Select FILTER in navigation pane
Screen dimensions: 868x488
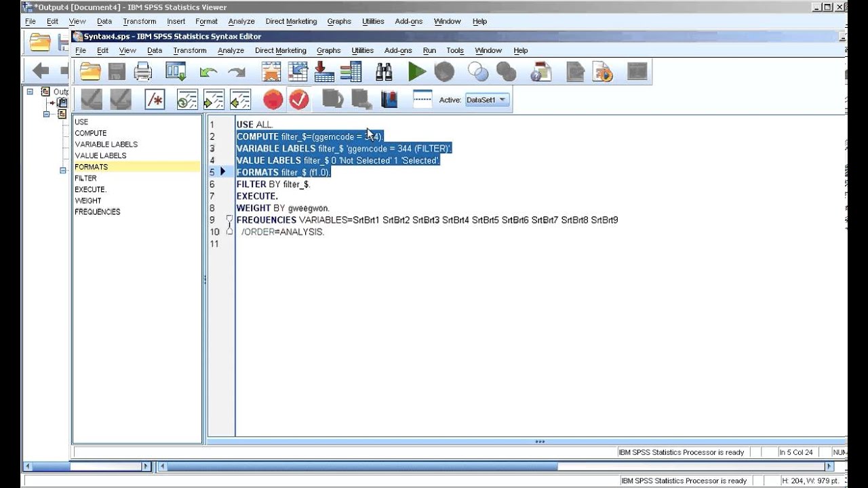click(85, 178)
